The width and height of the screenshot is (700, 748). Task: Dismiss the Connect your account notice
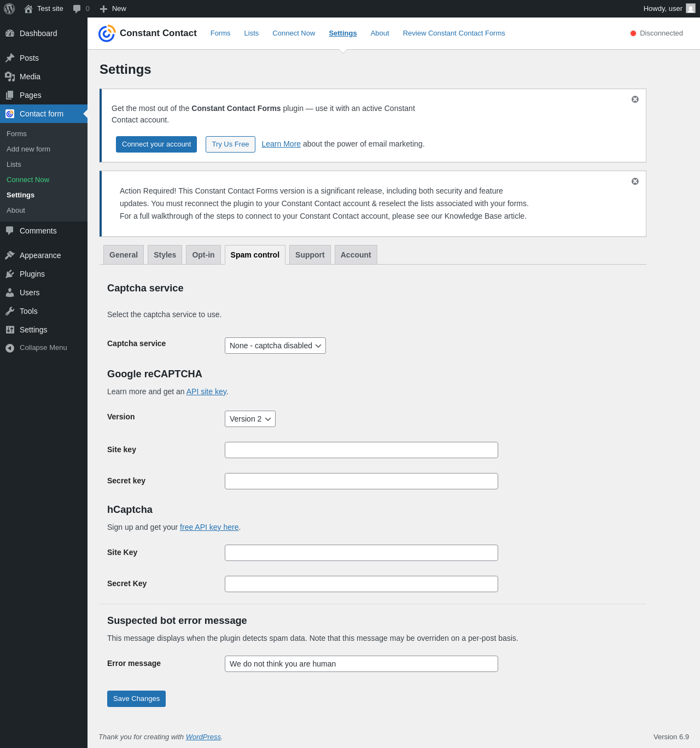[x=635, y=100]
